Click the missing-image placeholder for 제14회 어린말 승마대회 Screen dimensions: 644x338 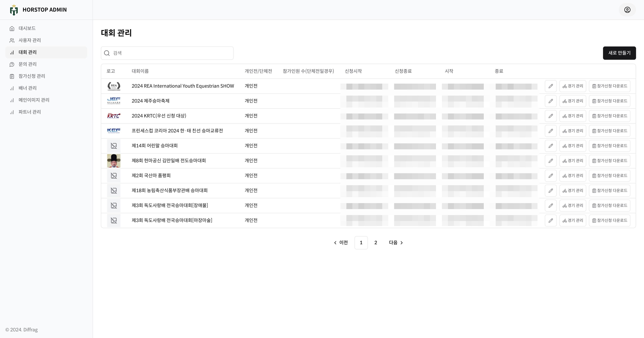(114, 146)
